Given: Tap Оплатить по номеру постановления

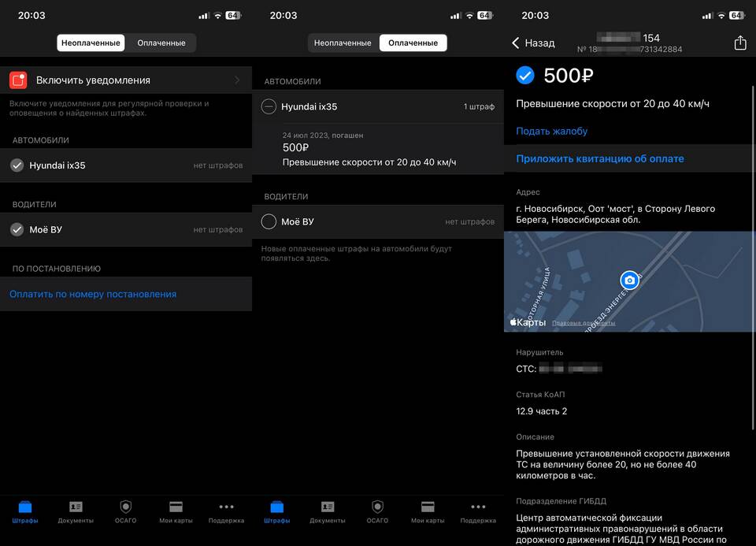Looking at the screenshot, I should point(93,294).
